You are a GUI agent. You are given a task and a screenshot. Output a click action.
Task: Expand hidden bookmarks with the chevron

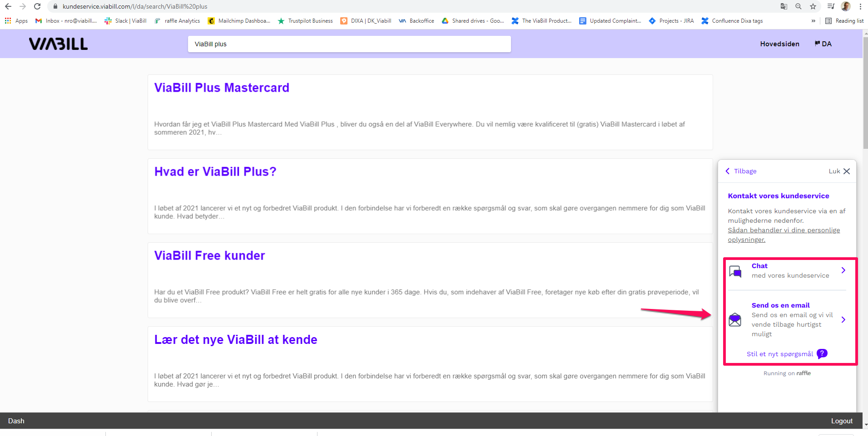813,21
